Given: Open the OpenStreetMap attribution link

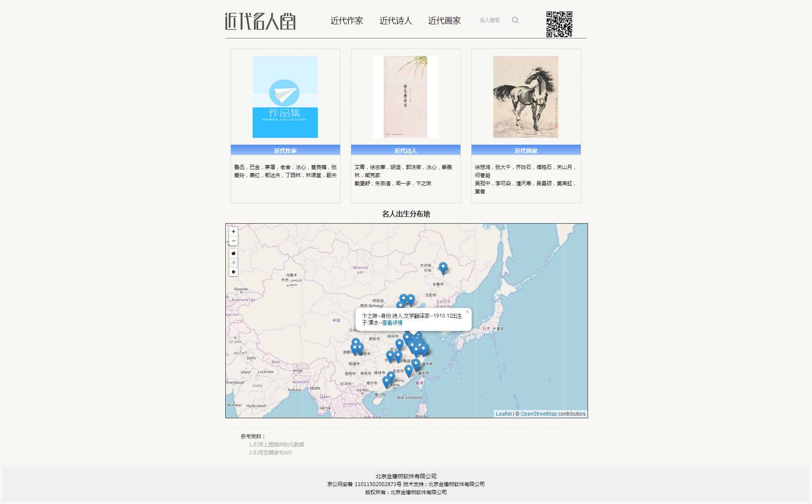Looking at the screenshot, I should pos(538,414).
